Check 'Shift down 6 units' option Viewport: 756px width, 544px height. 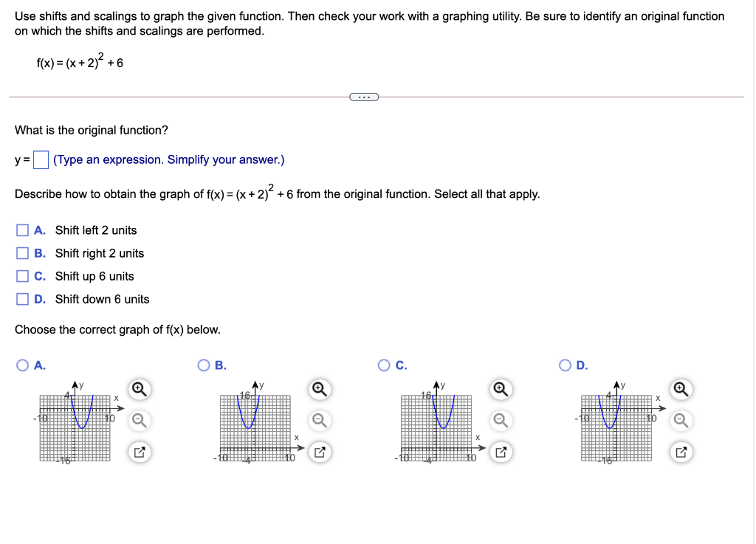22,299
